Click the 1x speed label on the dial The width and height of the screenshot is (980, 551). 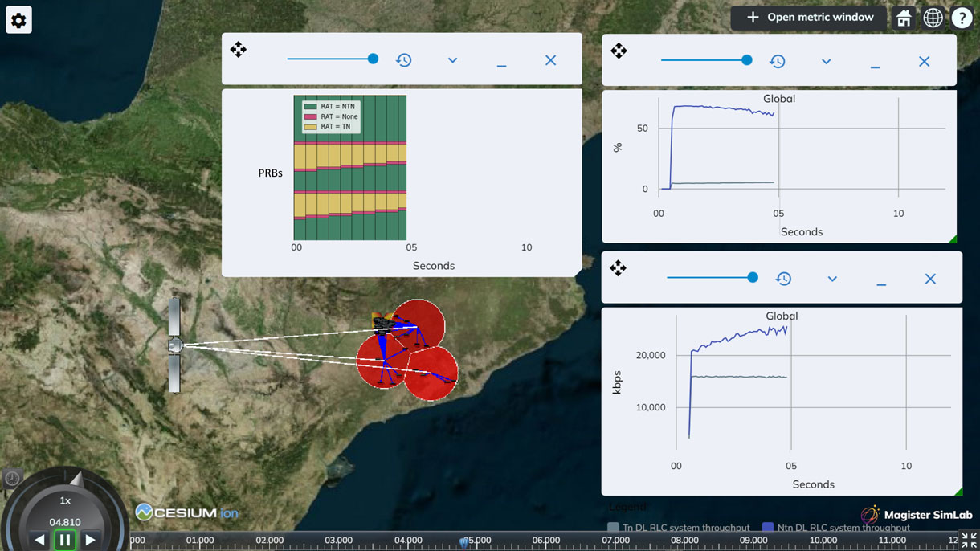(65, 500)
